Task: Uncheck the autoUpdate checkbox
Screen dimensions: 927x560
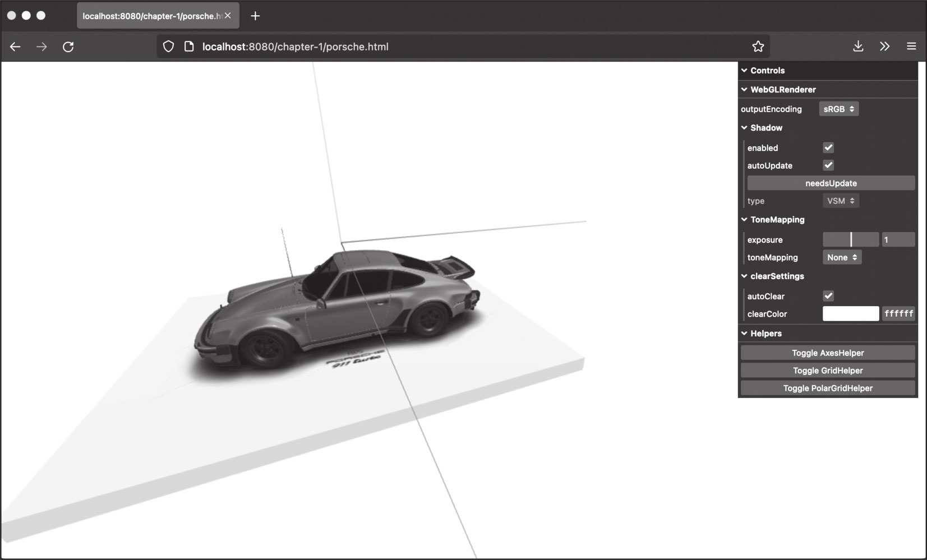Action: [828, 165]
